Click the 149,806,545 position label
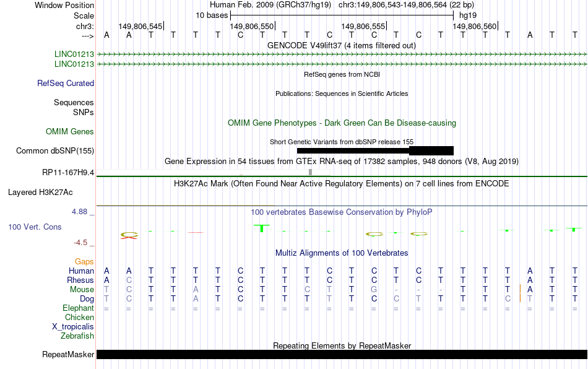Screen dimensions: 588x369 141,26
